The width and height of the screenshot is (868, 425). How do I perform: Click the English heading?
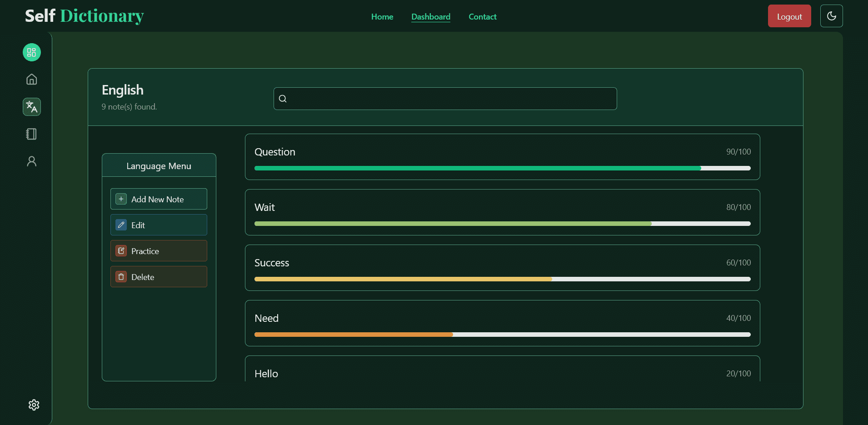click(123, 90)
